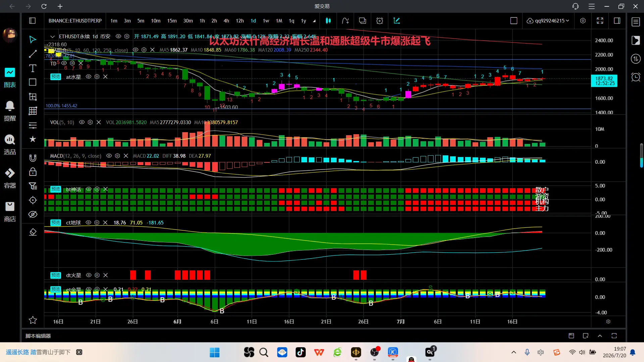Open the chart settings gear icon
Viewport: 644px width, 362px height.
(583, 21)
